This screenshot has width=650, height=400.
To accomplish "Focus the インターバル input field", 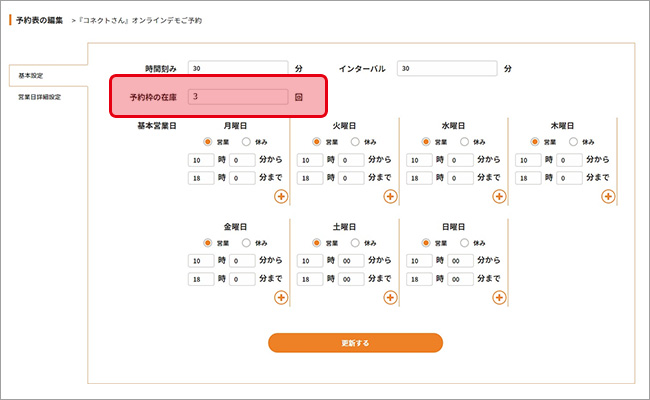I will tap(446, 69).
